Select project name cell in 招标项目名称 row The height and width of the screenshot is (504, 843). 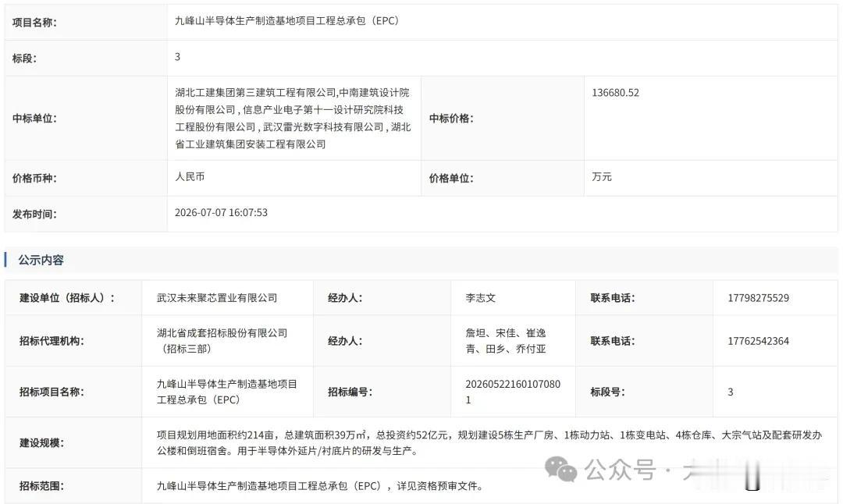coord(227,392)
